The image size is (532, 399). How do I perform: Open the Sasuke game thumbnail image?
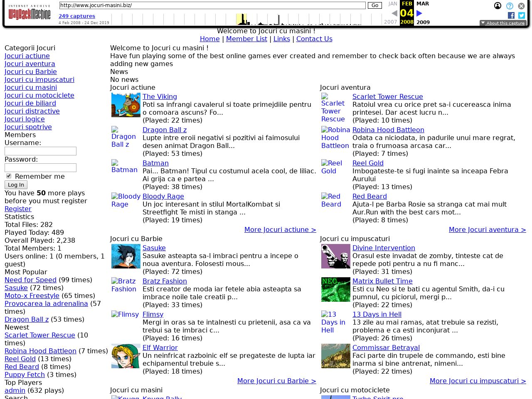pyautogui.click(x=126, y=256)
